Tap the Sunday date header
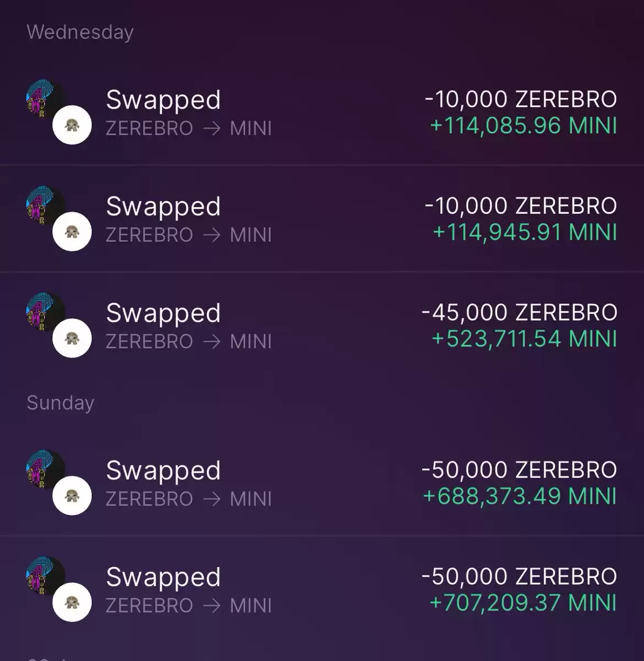The height and width of the screenshot is (661, 644). tap(61, 403)
